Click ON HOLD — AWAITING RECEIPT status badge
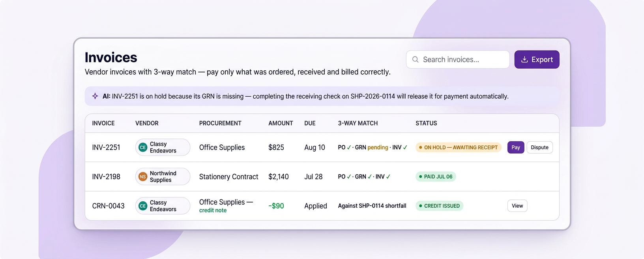This screenshot has width=644, height=259. 458,147
